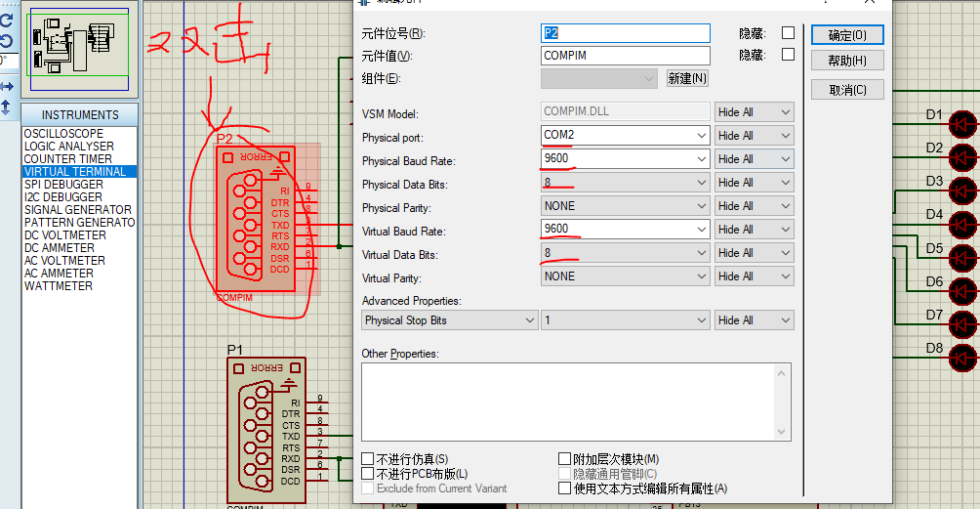Click the 帮助(H) help button

pyautogui.click(x=847, y=61)
